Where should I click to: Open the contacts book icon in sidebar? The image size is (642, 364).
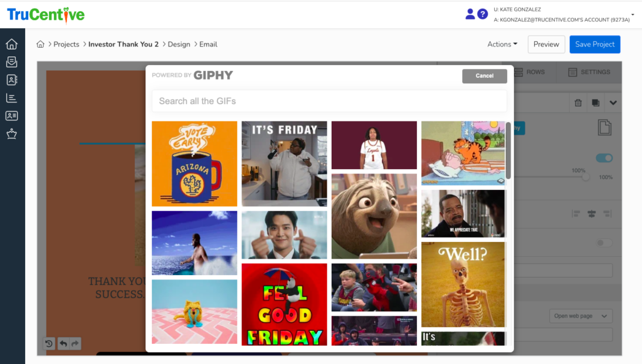click(11, 80)
